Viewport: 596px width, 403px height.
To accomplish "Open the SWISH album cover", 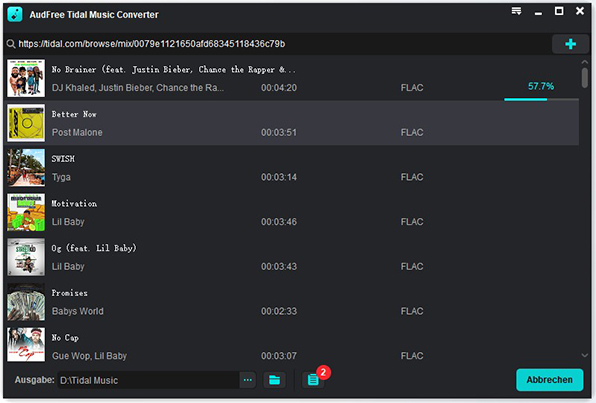I will click(26, 168).
